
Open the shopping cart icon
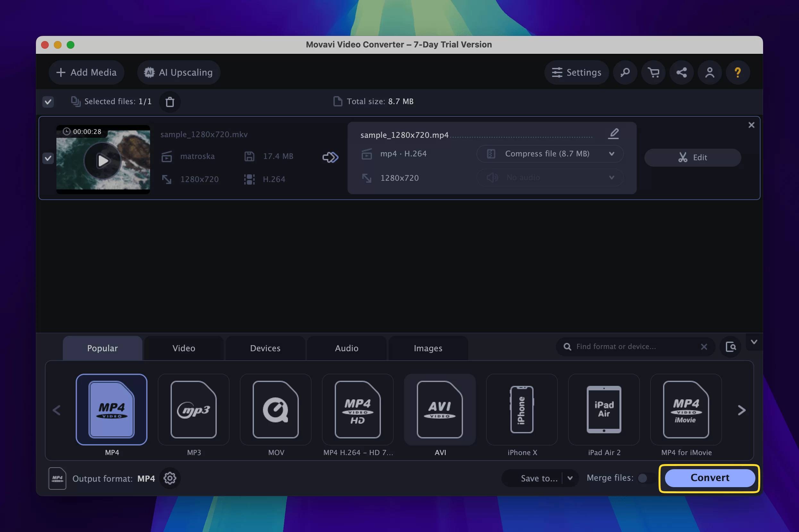(653, 72)
